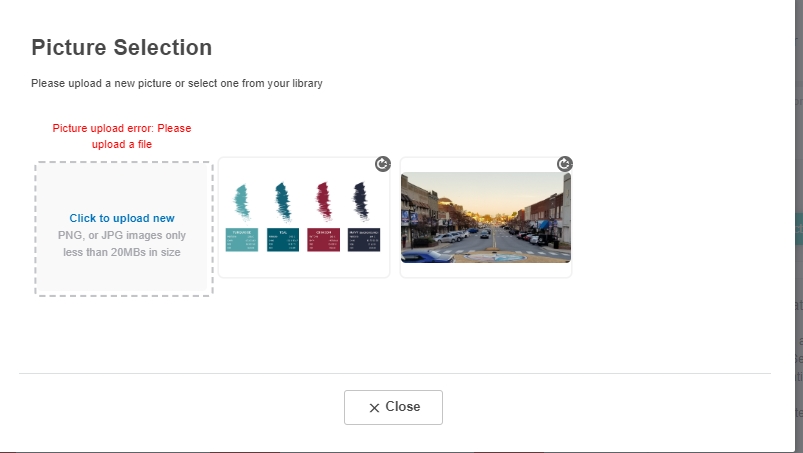Click the 'less than 20MBs in size' text
This screenshot has width=803, height=453.
pyautogui.click(x=122, y=252)
